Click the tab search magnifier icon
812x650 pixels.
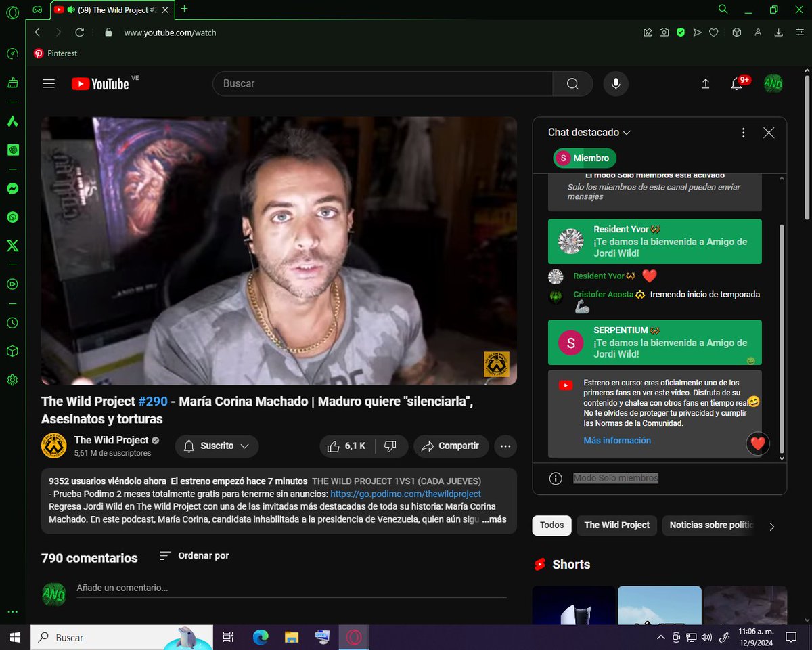723,9
